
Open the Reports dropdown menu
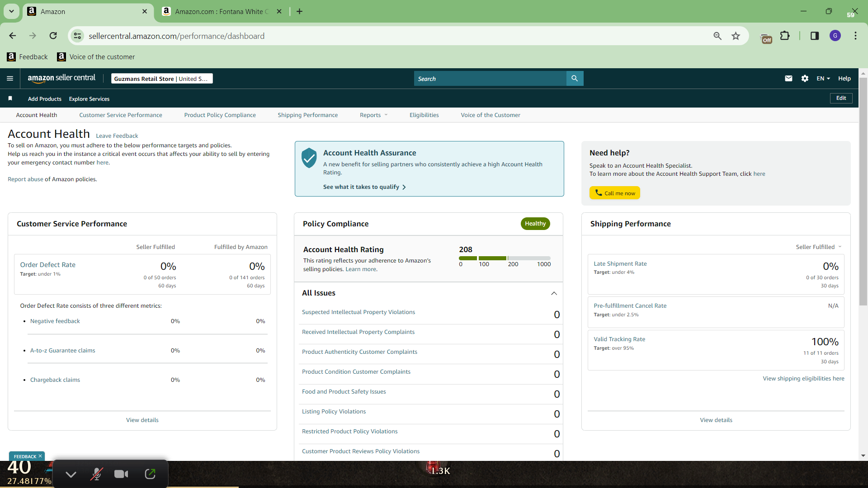pos(373,115)
